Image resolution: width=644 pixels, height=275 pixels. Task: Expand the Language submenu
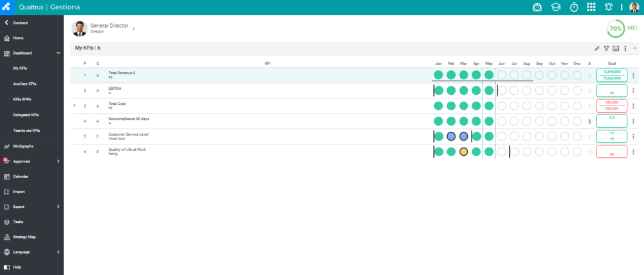58,252
